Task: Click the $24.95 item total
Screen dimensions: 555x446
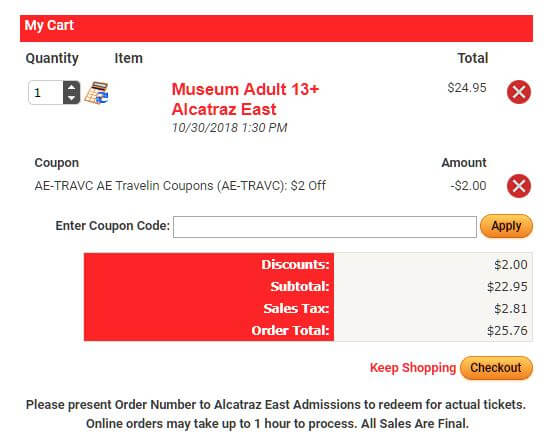Action: tap(467, 88)
